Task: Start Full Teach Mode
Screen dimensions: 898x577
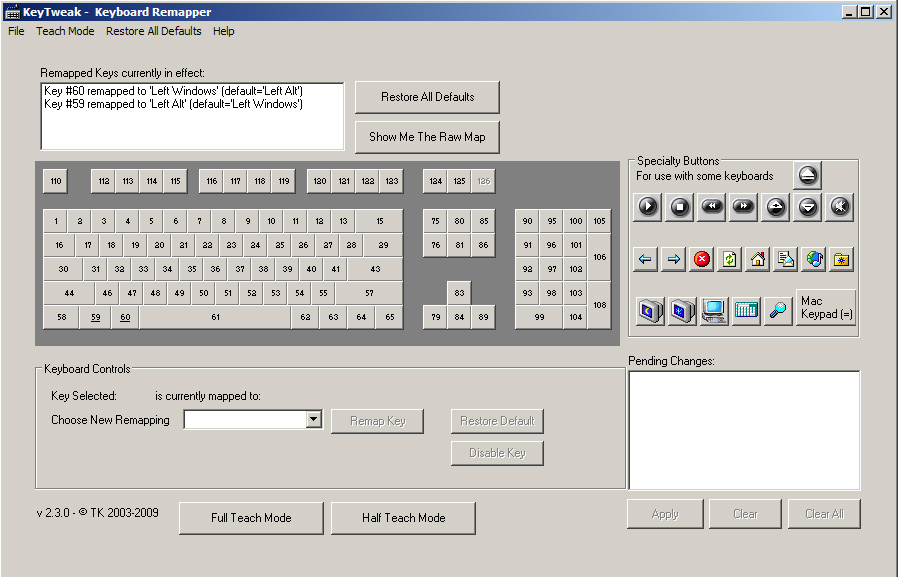Action: click(x=251, y=518)
